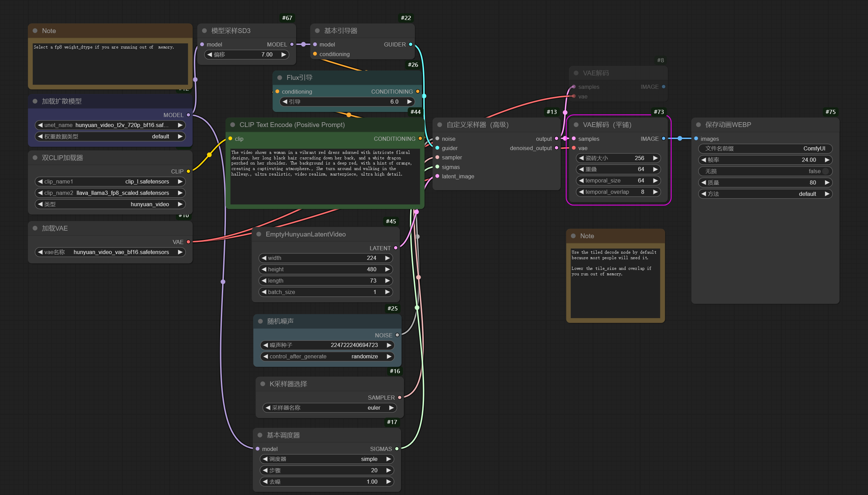Decrease 步骤 steps with the left arrow
Screen dimensions: 868x495
click(x=265, y=470)
